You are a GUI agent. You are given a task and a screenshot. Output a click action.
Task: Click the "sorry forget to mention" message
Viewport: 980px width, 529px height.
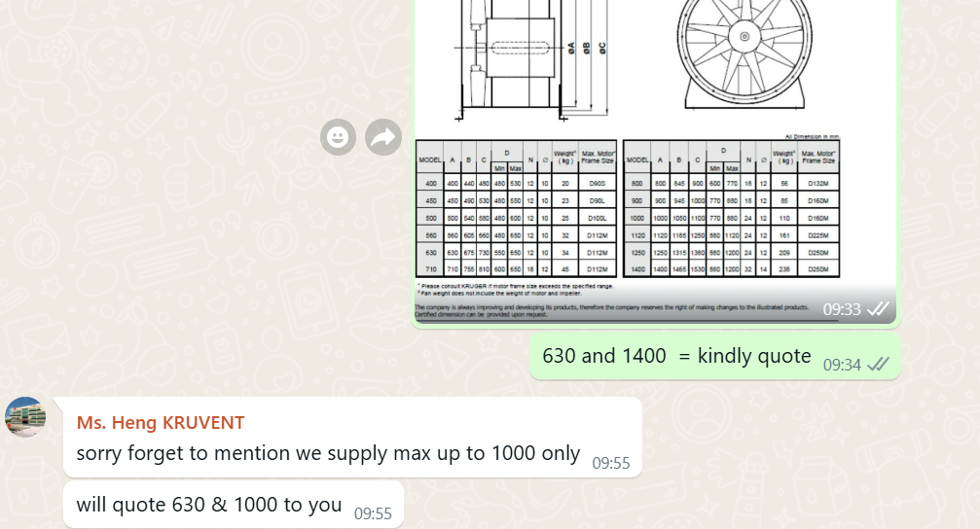pos(328,454)
